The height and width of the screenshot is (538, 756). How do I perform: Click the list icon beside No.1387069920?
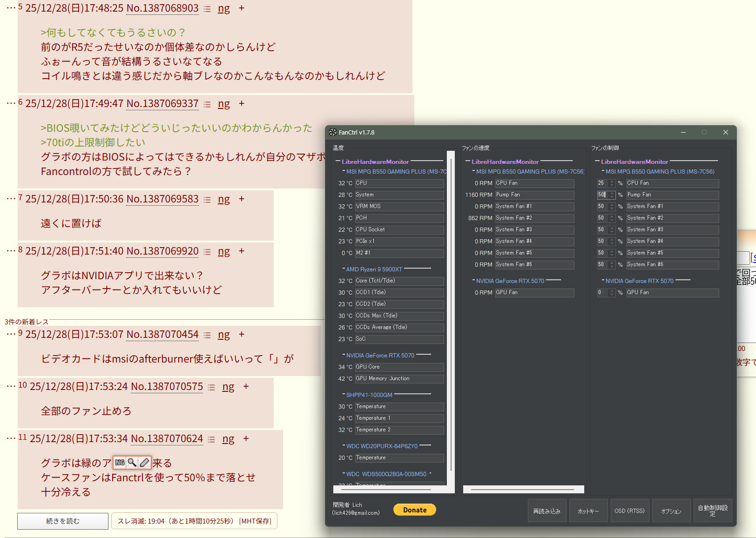coord(207,252)
